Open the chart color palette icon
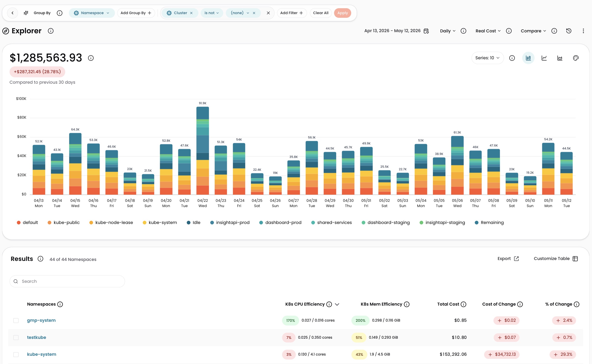Screen dimensions: 592x364 pyautogui.click(x=576, y=58)
